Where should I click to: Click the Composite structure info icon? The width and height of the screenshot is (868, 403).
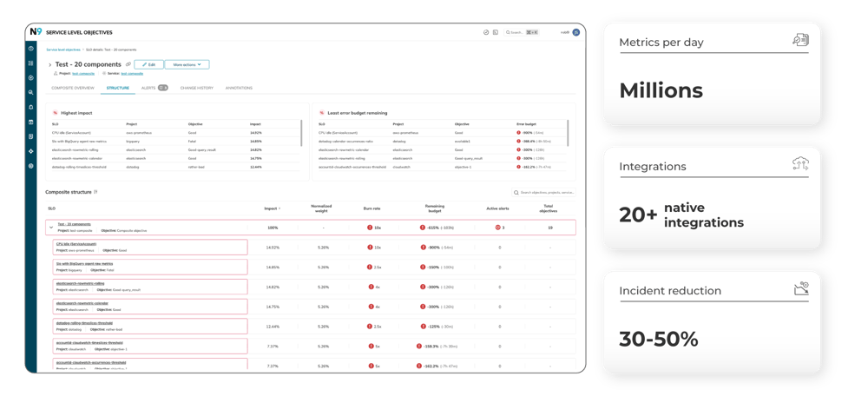click(95, 191)
